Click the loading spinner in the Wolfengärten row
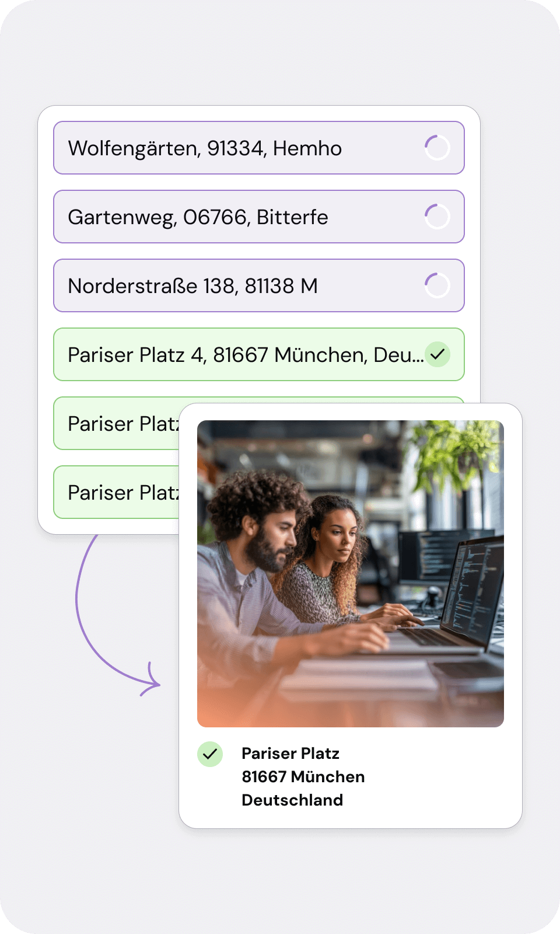Screen dimensions: 560x934 [x=437, y=148]
